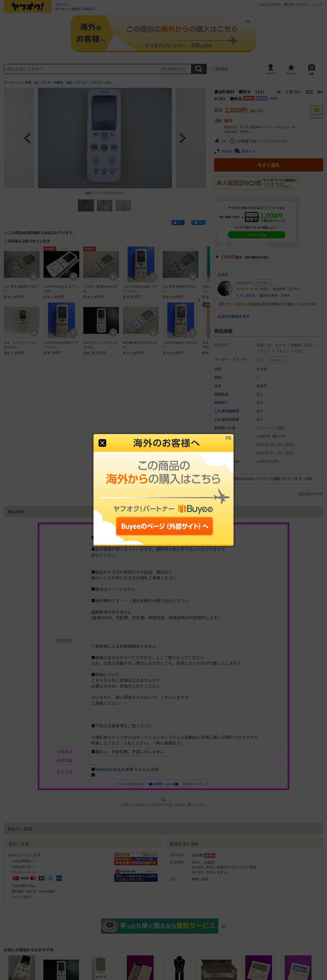Screen dimensions: 327x980
Task: Click Twitter share button
Action: tap(198, 223)
